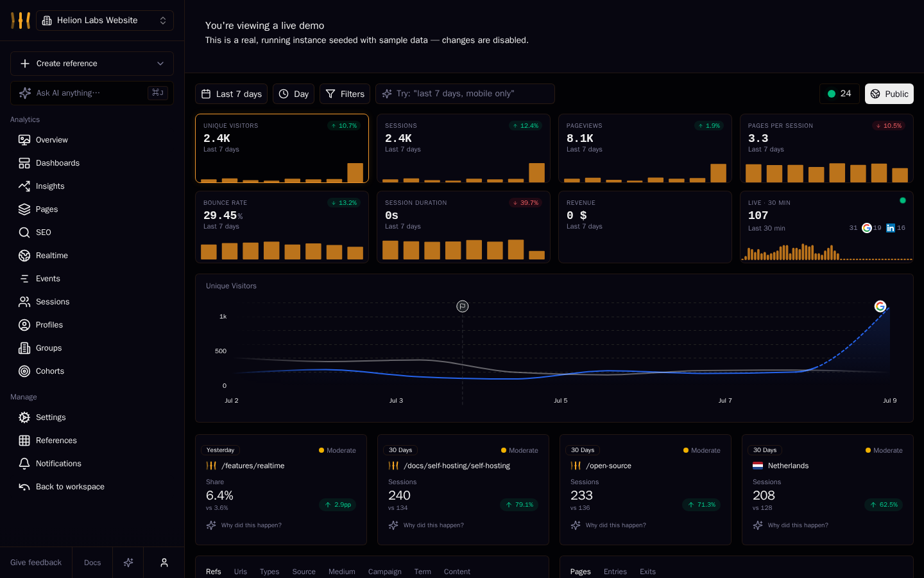Switch to the Entries tab

coord(615,572)
